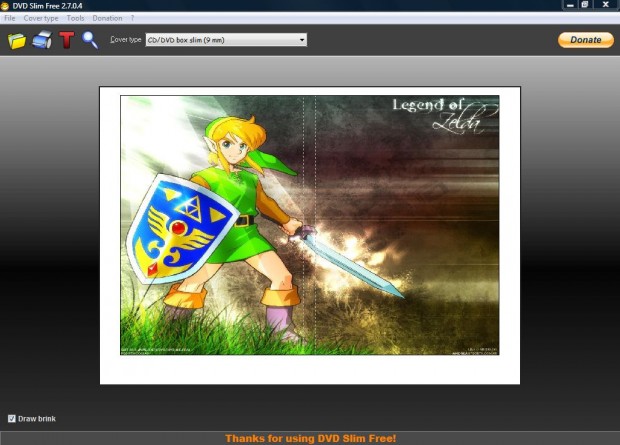Minimize the DVD Slim Free window
Viewport: 620px width, 445px height.
coord(570,5)
